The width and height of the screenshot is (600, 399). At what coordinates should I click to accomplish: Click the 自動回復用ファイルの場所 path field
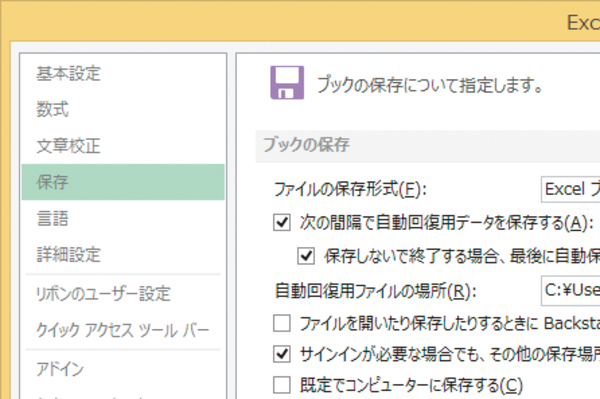570,291
